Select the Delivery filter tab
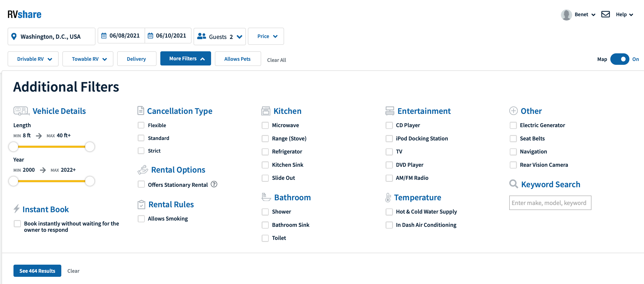This screenshot has width=644, height=284. click(x=137, y=59)
